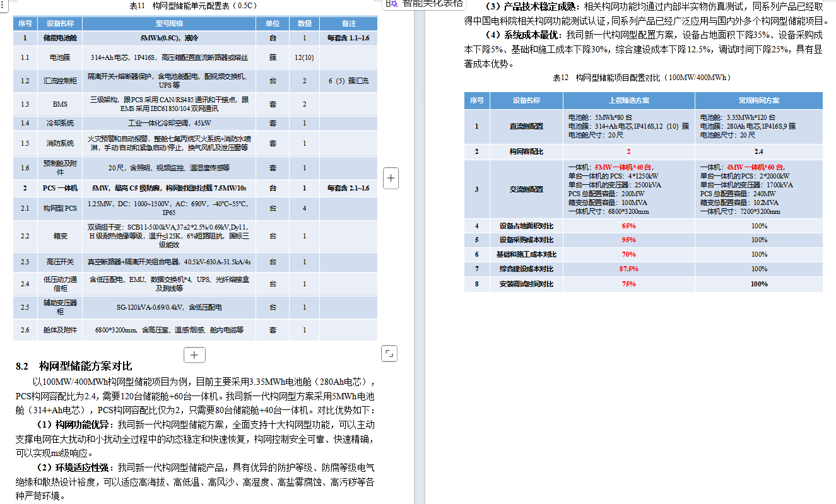Click the 智能美化表格 smart table beautify button
Screen dimensions: 836x504
425,3
